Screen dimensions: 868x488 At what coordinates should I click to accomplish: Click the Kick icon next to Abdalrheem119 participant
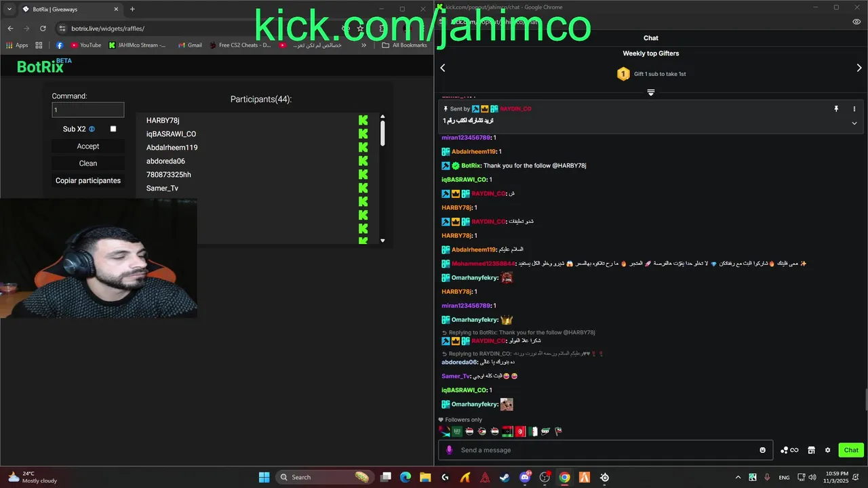coord(363,147)
